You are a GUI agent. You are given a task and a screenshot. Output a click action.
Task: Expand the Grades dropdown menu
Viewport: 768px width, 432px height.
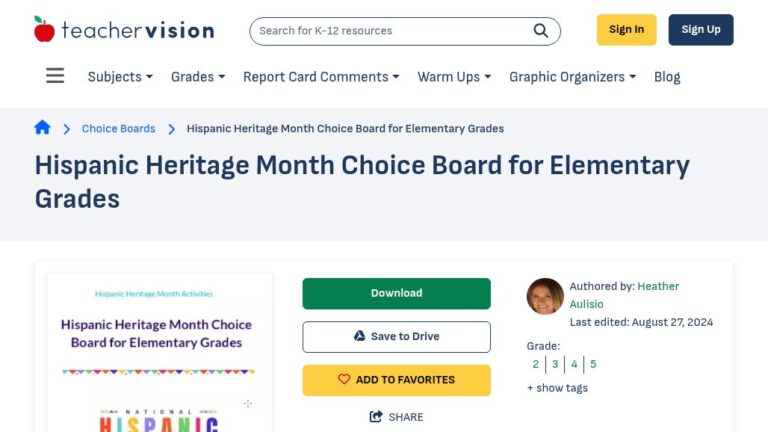[x=198, y=77]
